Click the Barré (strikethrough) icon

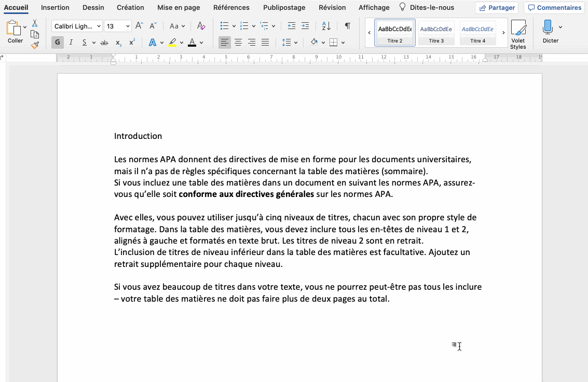(x=104, y=42)
